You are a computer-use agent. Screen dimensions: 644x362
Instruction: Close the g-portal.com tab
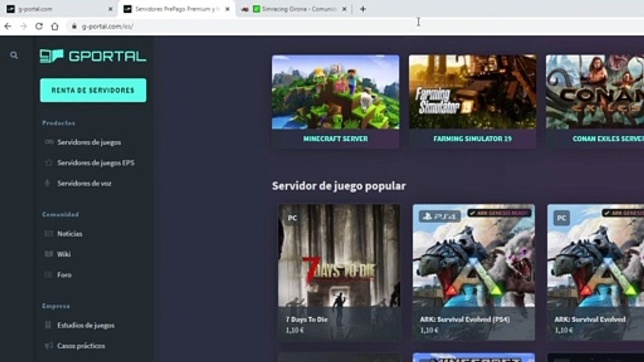tap(111, 9)
